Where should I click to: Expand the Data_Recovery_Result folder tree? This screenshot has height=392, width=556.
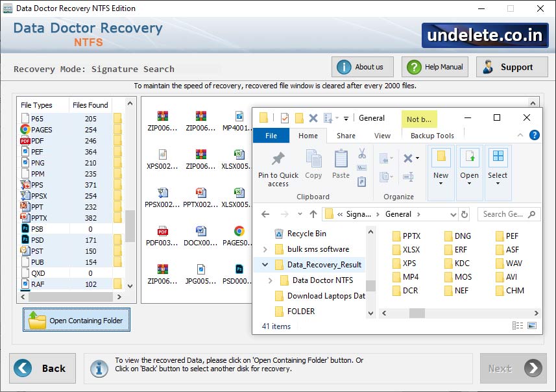pos(266,265)
